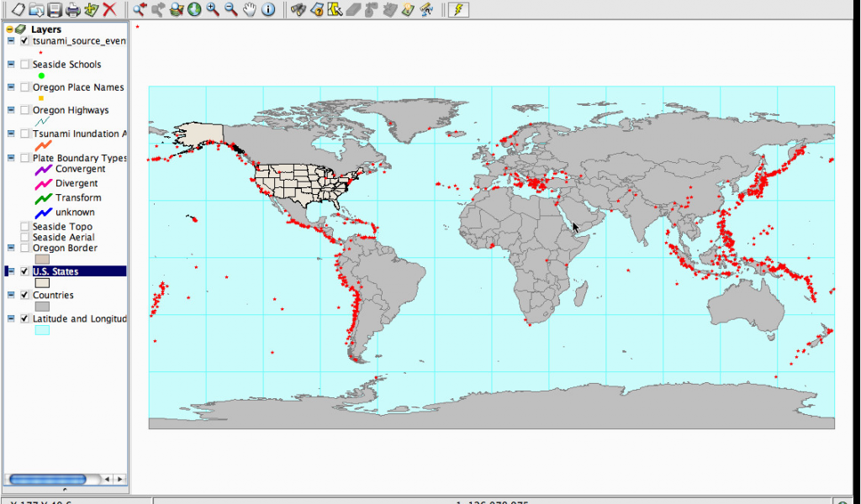Click the globe Zoom to Full Extent icon

pos(194,9)
